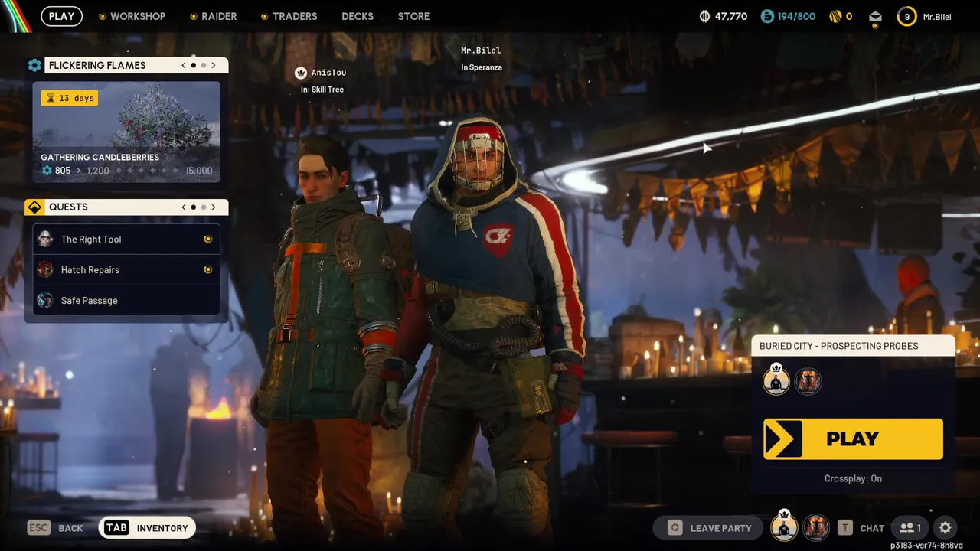Viewport: 980px width, 551px height.
Task: Select party leader avatar in match panel
Action: [776, 380]
